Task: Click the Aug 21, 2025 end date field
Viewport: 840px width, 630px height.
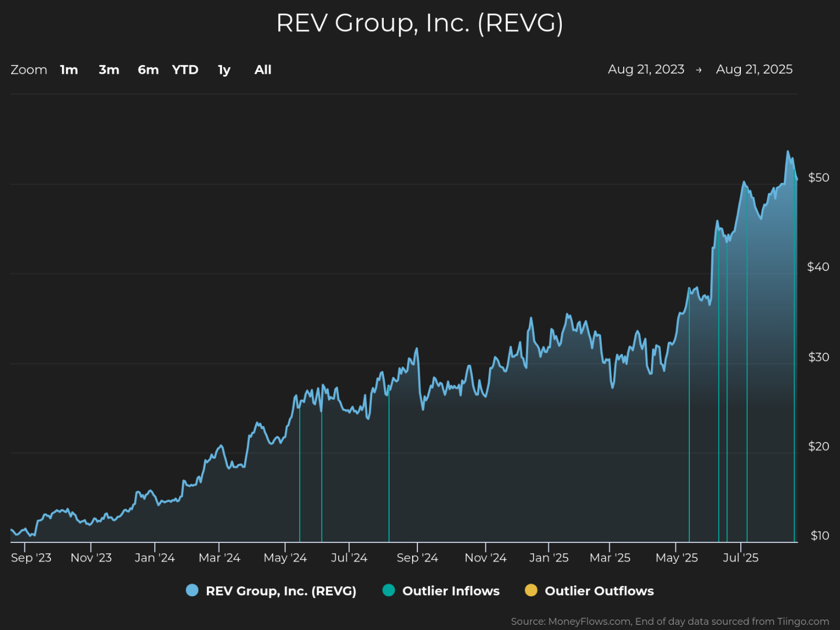Action: 754,70
